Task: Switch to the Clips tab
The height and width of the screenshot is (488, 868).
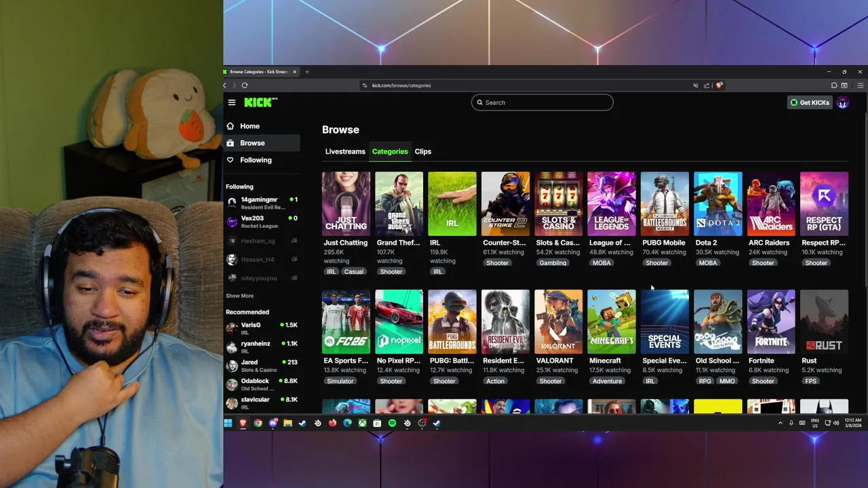Action: tap(423, 151)
